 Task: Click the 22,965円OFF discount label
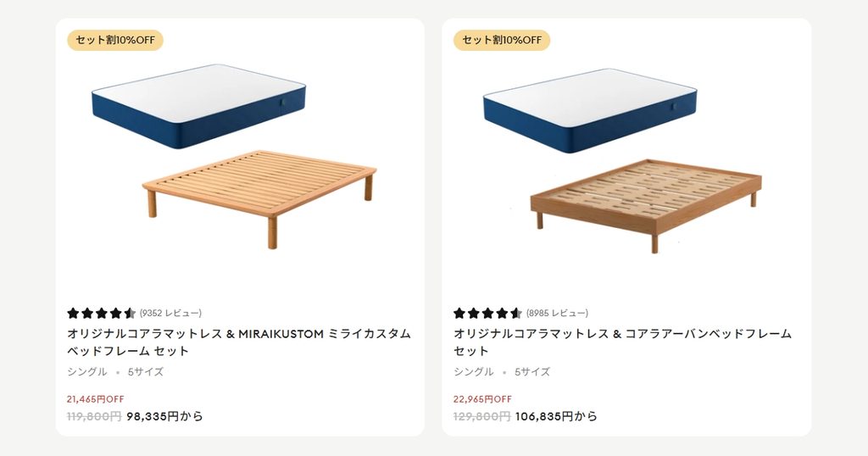coord(482,399)
